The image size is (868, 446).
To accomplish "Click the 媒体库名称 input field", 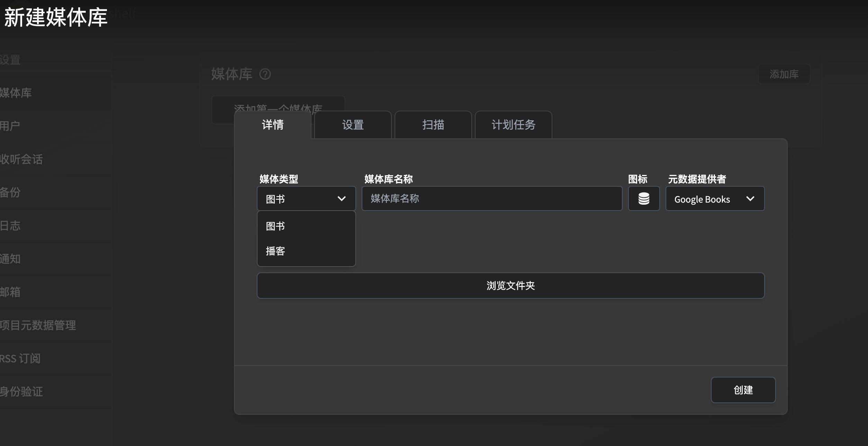I will pyautogui.click(x=491, y=198).
